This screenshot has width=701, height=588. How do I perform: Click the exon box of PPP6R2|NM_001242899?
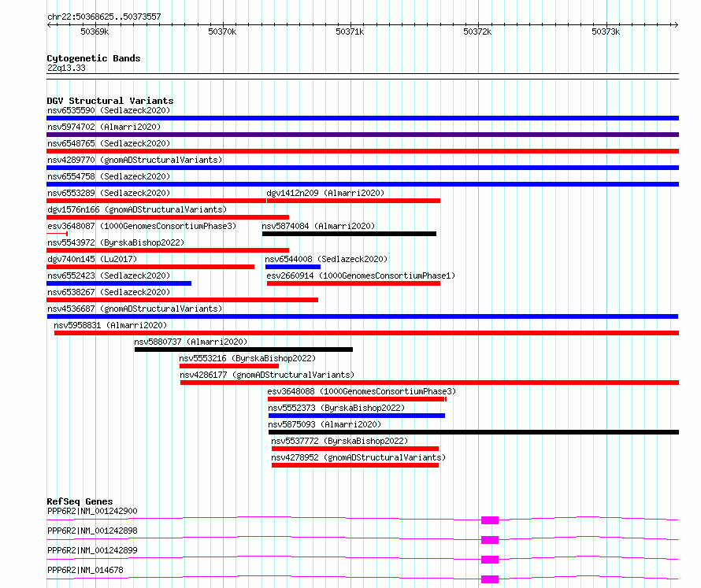(490, 560)
